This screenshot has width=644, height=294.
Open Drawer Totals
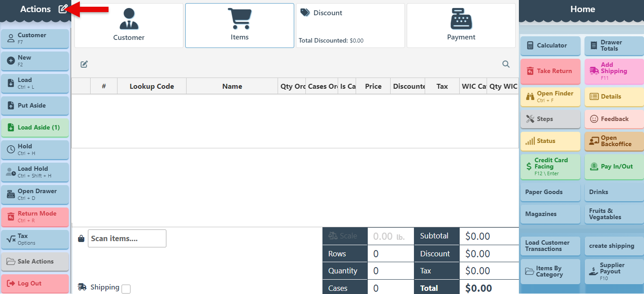(614, 46)
